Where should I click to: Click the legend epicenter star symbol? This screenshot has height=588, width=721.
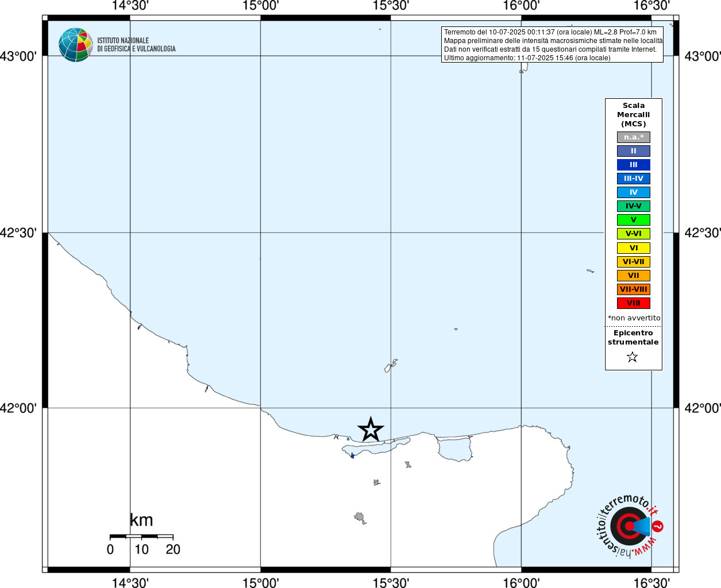[633, 357]
